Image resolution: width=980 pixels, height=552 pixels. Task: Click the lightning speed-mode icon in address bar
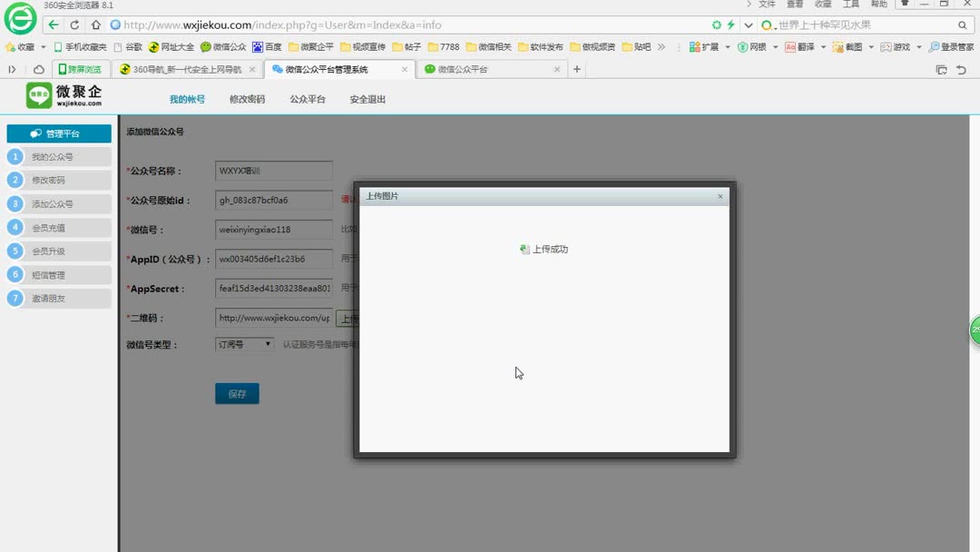tap(730, 25)
